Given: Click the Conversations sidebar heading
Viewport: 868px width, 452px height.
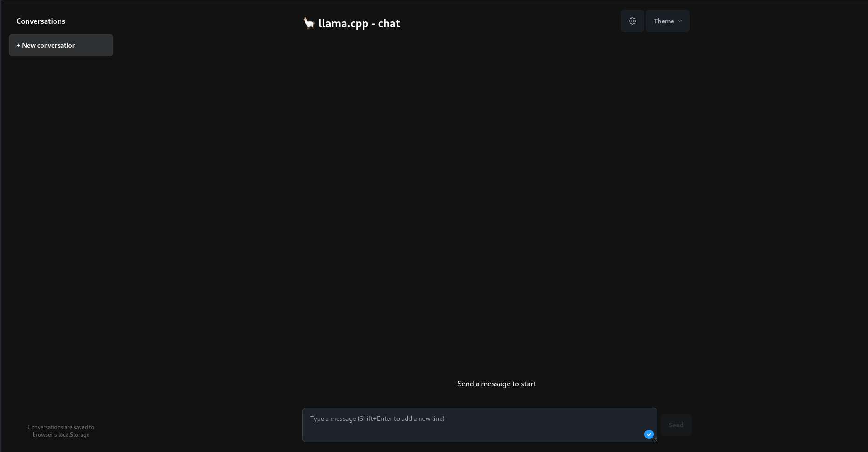Looking at the screenshot, I should coord(41,21).
